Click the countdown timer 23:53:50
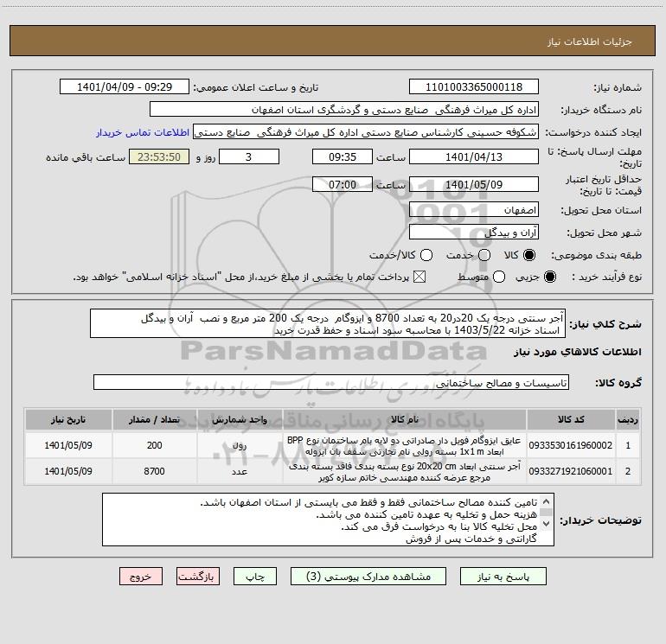Screen dimensions: 666x644 pyautogui.click(x=159, y=156)
